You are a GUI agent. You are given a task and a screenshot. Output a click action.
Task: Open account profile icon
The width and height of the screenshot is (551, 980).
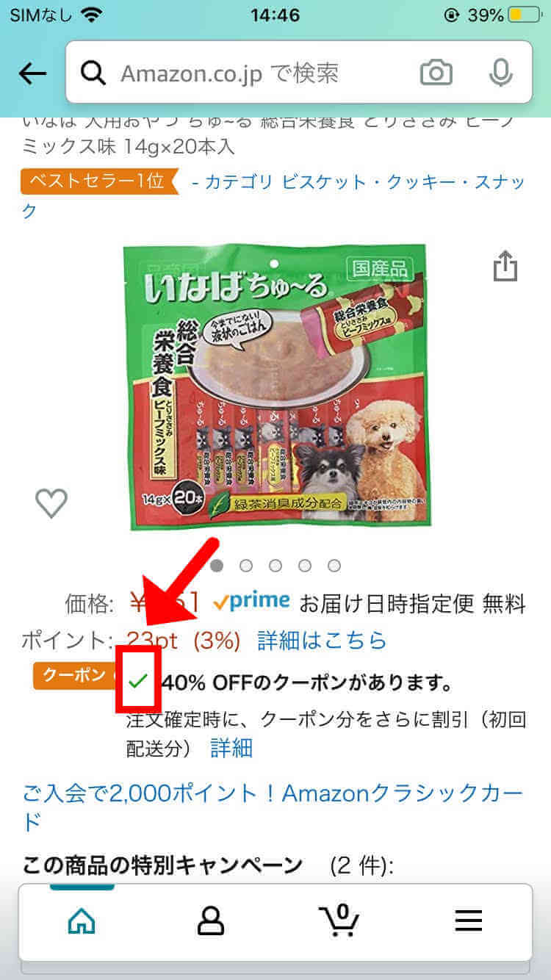click(211, 920)
